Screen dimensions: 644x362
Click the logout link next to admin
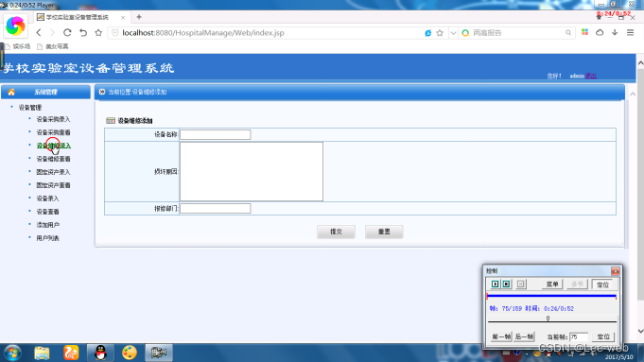[x=591, y=76]
